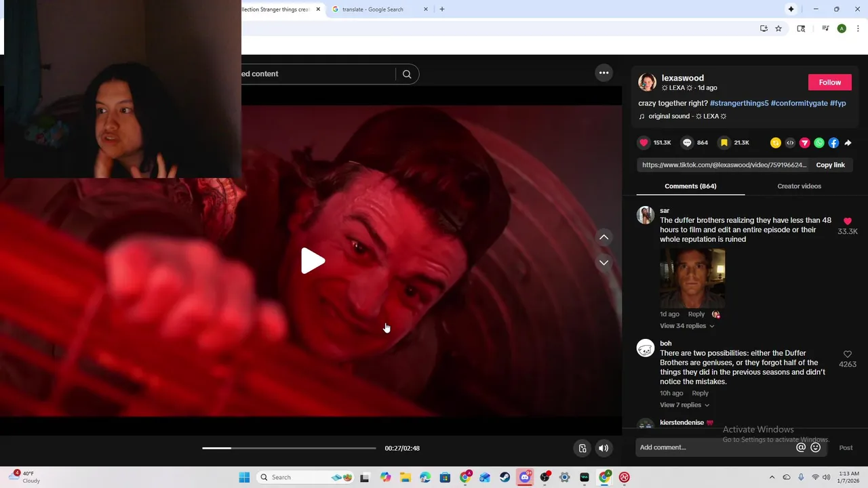Click the Gemini sparkle button in Chrome
Image resolution: width=868 pixels, height=488 pixels.
click(791, 9)
